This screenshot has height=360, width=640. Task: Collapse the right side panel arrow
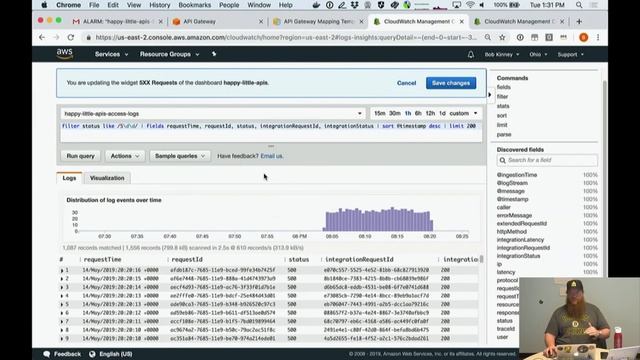[x=490, y=95]
